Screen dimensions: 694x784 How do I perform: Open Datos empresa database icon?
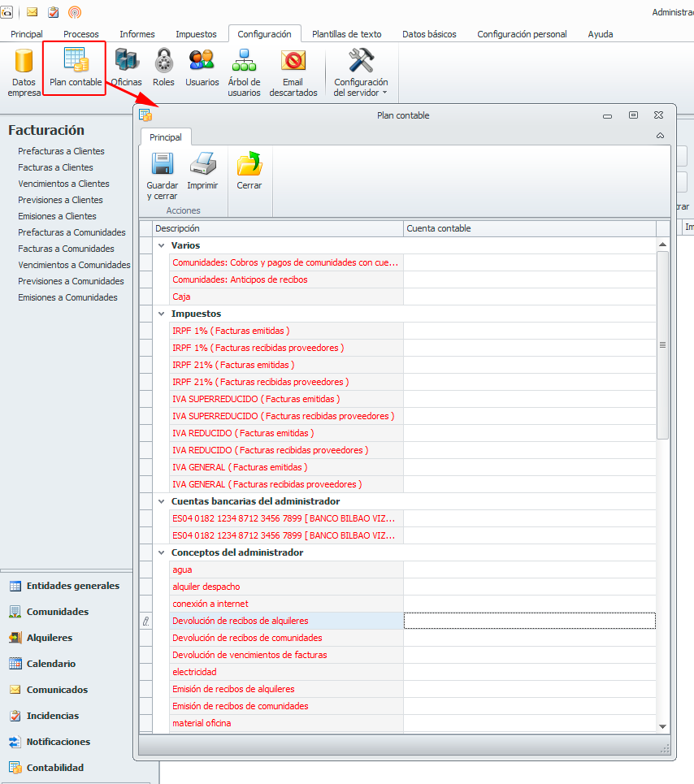click(x=24, y=63)
